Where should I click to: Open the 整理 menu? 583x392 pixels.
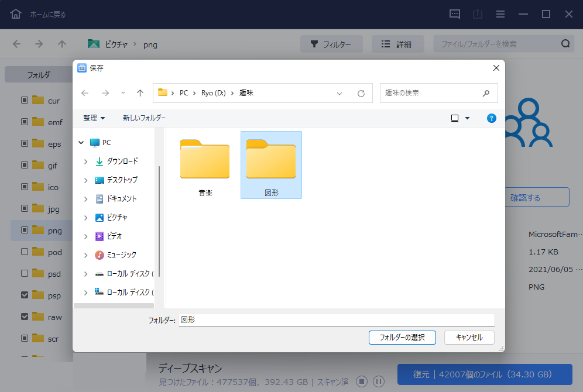pos(94,118)
